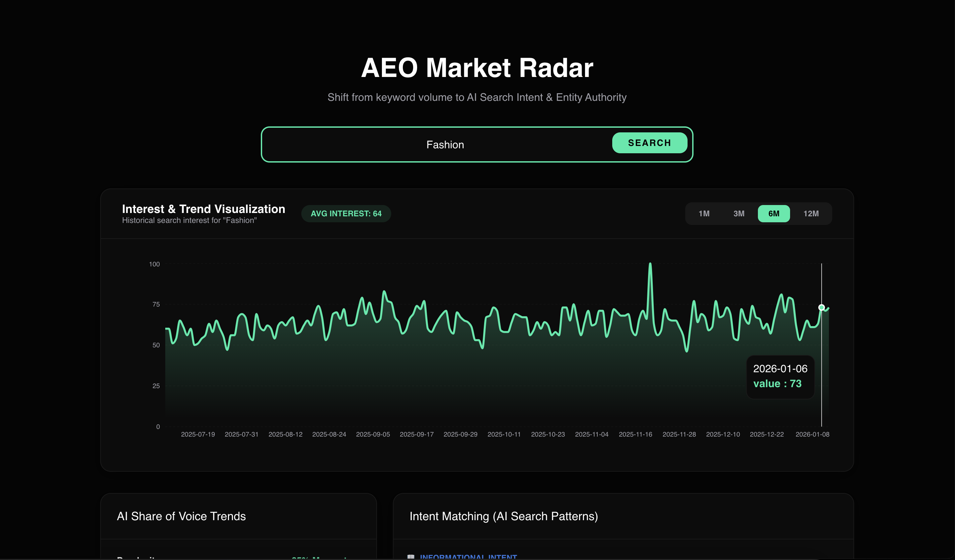Viewport: 955px width, 560px height.
Task: Click the 2026-01-08 x-axis date label
Action: click(812, 434)
